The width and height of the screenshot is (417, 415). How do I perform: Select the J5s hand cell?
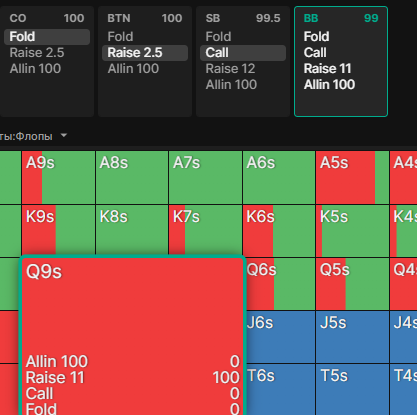352,337
